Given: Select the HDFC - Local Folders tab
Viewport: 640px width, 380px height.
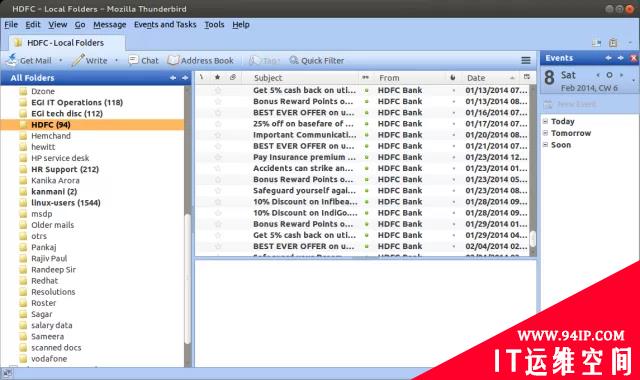Looking at the screenshot, I should pyautogui.click(x=67, y=43).
